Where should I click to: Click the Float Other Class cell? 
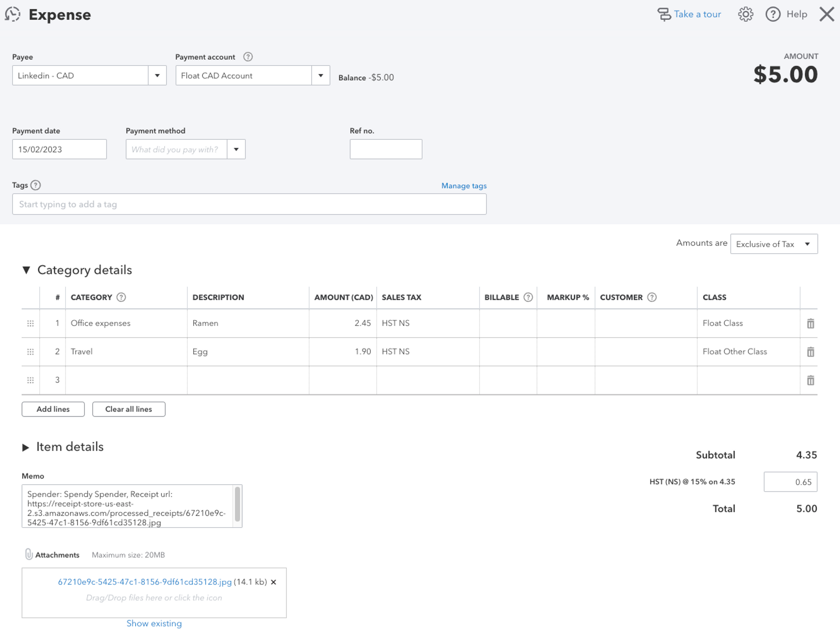pos(748,352)
